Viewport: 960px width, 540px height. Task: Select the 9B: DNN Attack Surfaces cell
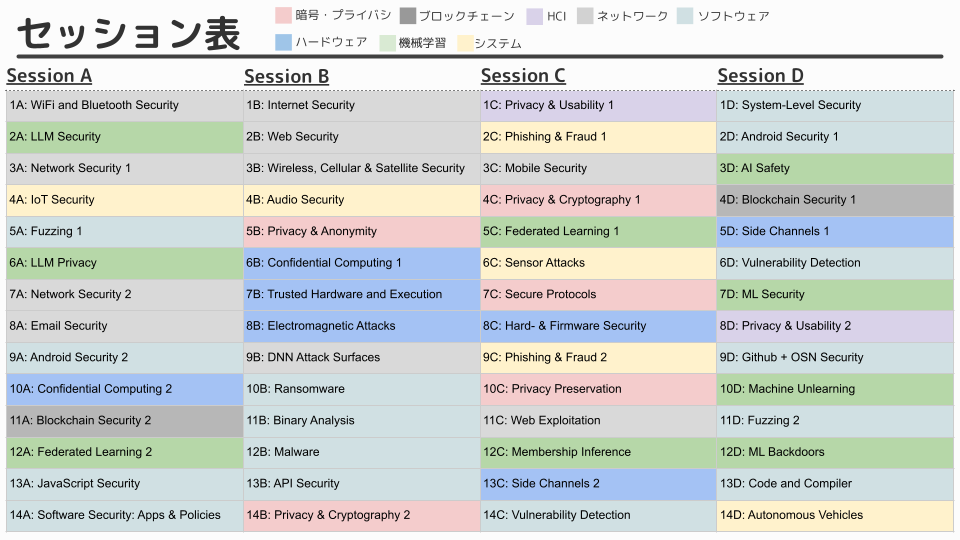362,358
